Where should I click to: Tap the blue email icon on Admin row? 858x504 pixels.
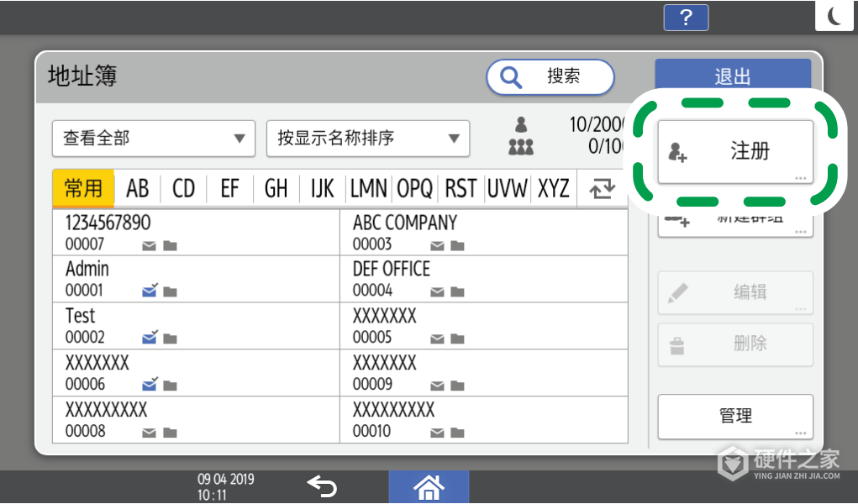[150, 291]
